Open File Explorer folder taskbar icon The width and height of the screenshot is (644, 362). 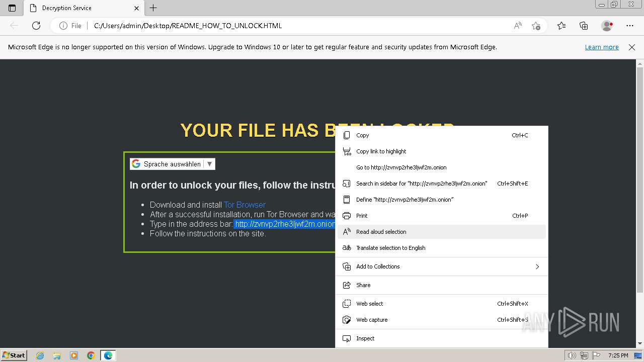(57, 355)
